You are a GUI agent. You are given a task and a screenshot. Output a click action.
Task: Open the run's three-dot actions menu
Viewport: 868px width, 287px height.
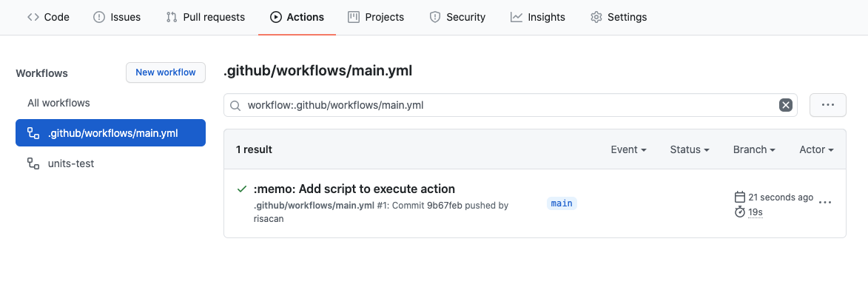825,203
